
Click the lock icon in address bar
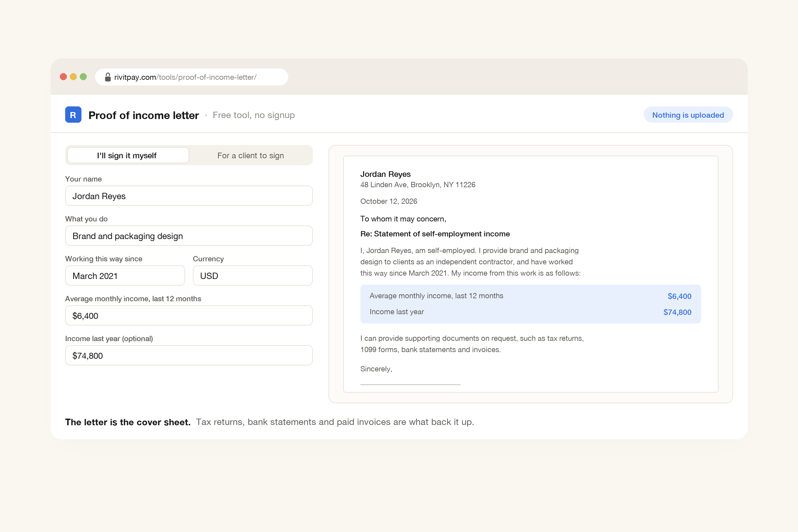click(107, 77)
